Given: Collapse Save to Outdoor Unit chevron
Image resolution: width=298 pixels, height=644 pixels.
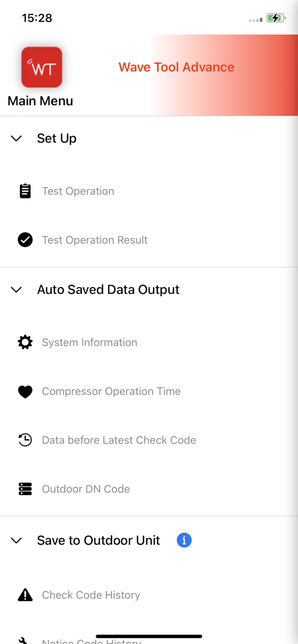Looking at the screenshot, I should click(x=16, y=540).
